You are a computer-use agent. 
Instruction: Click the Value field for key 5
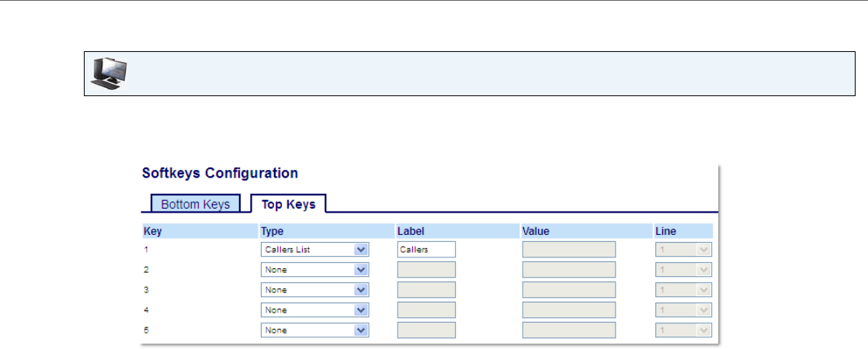(568, 330)
